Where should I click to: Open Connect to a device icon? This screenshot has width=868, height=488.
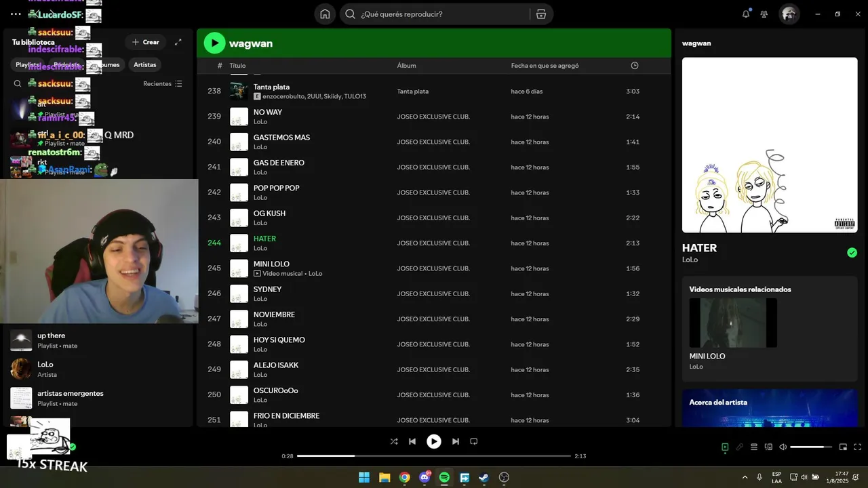(768, 447)
